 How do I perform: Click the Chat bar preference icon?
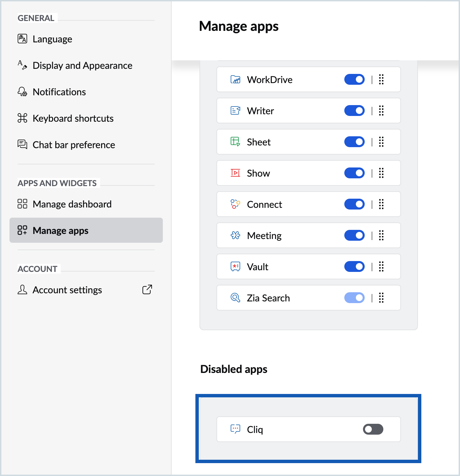point(22,144)
